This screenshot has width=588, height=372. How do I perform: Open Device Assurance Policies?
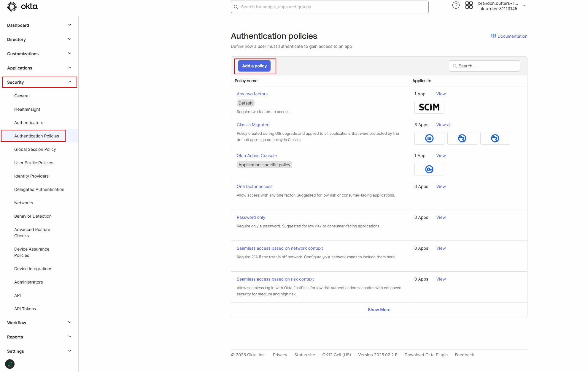coord(32,252)
